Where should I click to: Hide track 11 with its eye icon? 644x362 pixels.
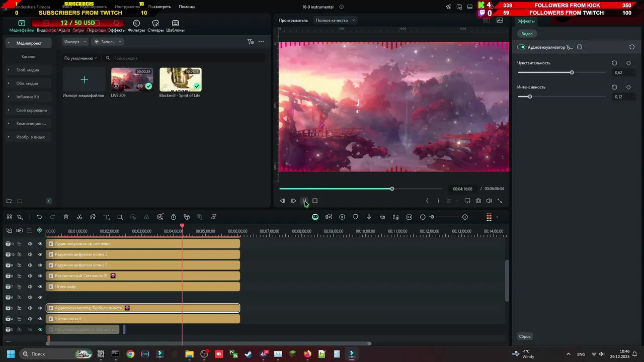point(40,244)
